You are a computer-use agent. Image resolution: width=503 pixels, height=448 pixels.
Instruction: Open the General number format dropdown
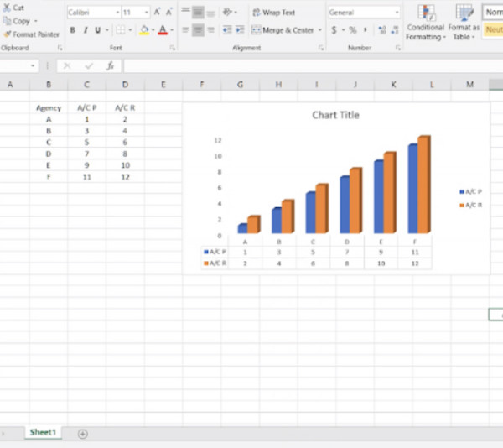tap(397, 13)
